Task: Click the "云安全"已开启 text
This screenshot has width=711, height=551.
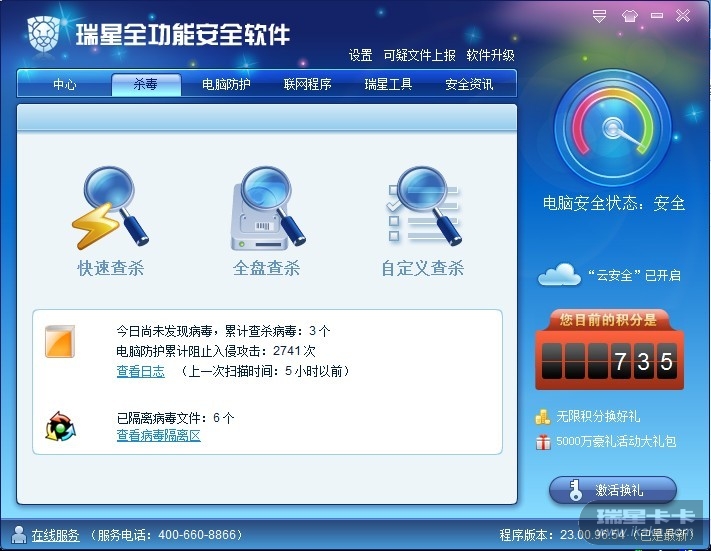Action: (x=634, y=275)
